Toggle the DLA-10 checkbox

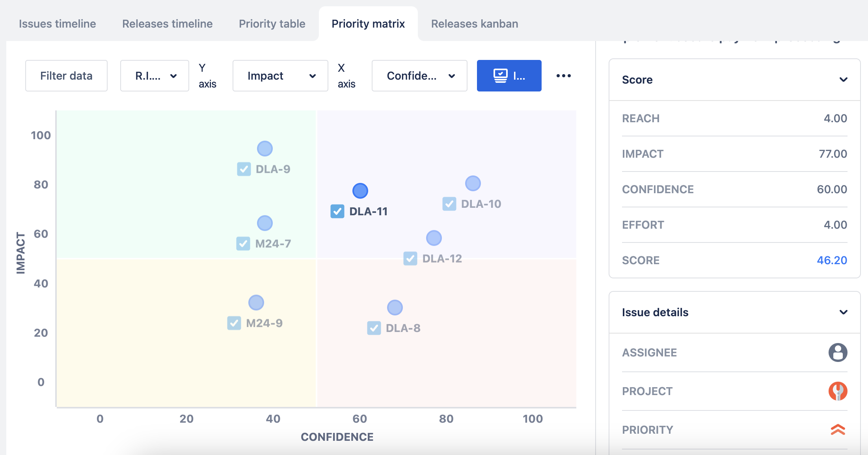coord(449,204)
